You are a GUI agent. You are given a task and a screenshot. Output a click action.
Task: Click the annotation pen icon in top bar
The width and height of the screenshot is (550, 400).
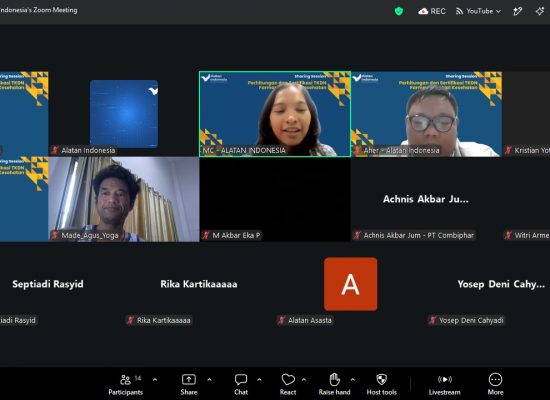[x=518, y=11]
